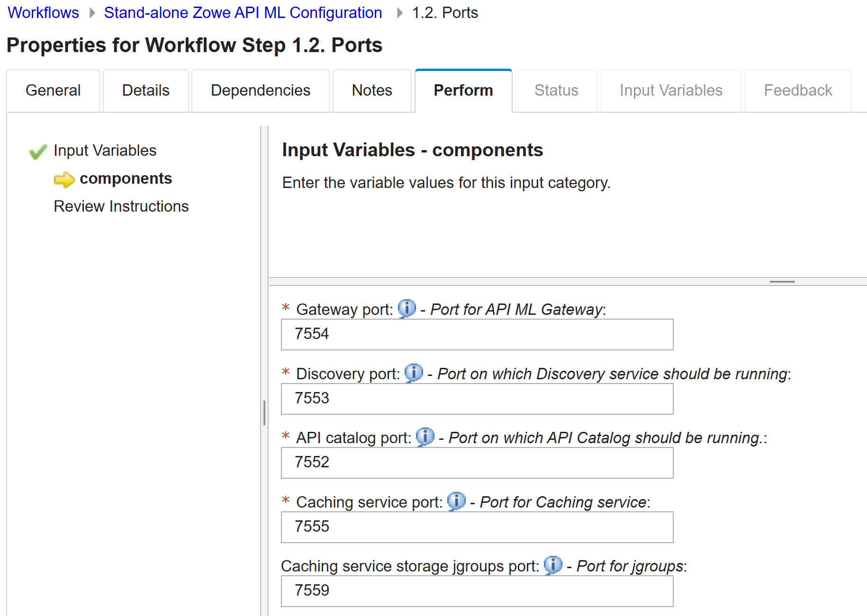Click the green checkmark beside Input Variables
Viewport: 867px width, 616px height.
(37, 151)
